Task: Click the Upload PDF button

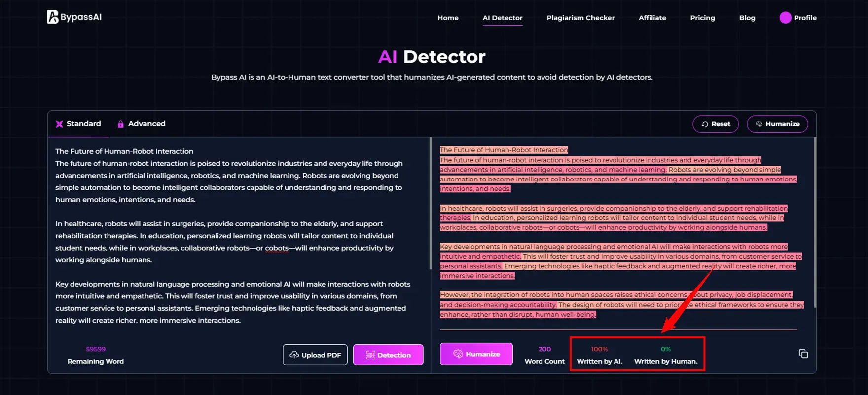Action: pos(315,355)
